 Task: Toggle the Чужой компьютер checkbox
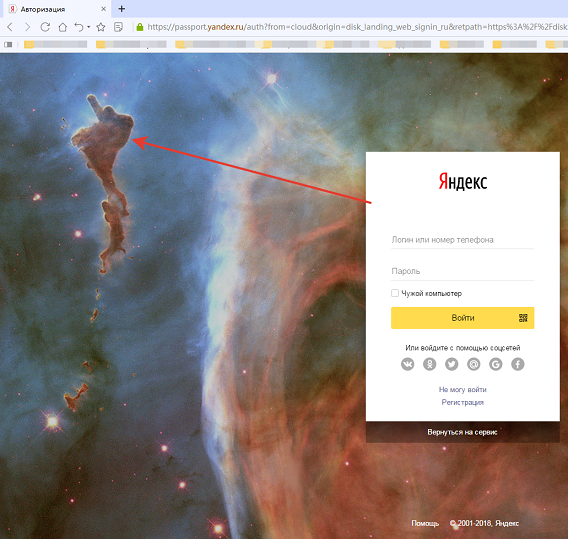[x=395, y=293]
